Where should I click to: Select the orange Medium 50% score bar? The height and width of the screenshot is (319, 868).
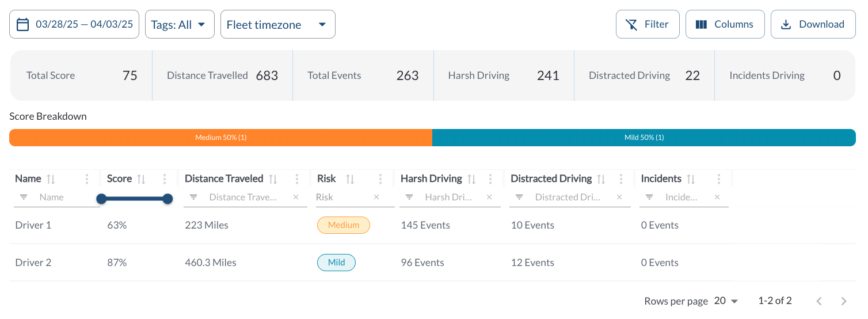coord(220,138)
